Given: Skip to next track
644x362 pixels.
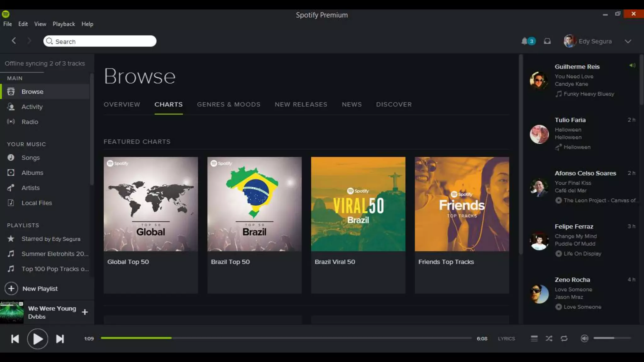Looking at the screenshot, I should point(60,339).
